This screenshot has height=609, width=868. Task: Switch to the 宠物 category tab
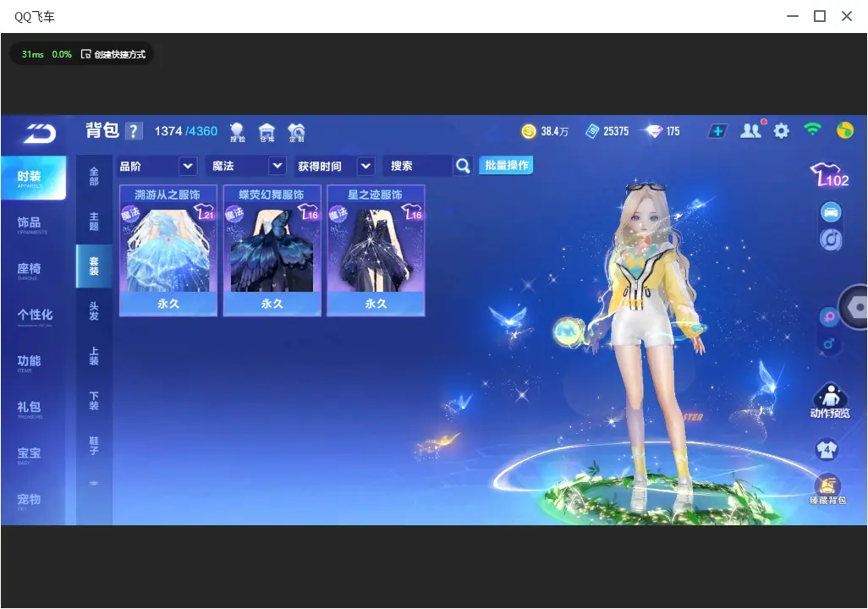33,501
